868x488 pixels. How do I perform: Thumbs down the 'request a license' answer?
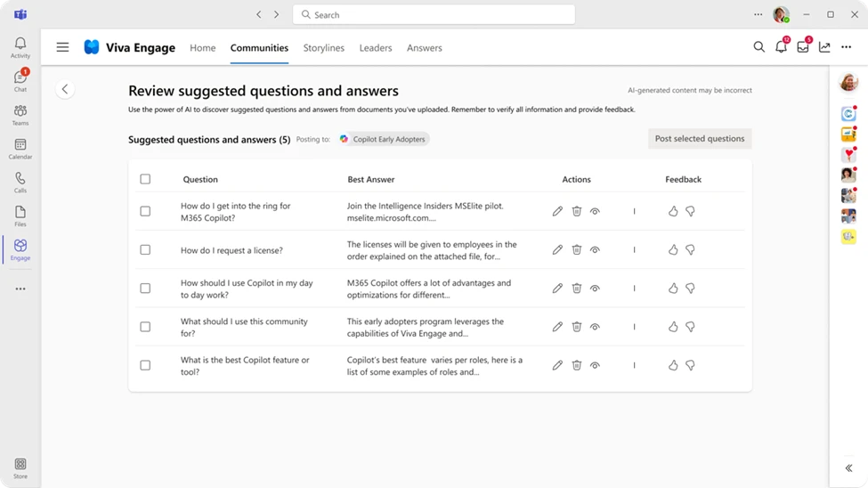coord(690,250)
